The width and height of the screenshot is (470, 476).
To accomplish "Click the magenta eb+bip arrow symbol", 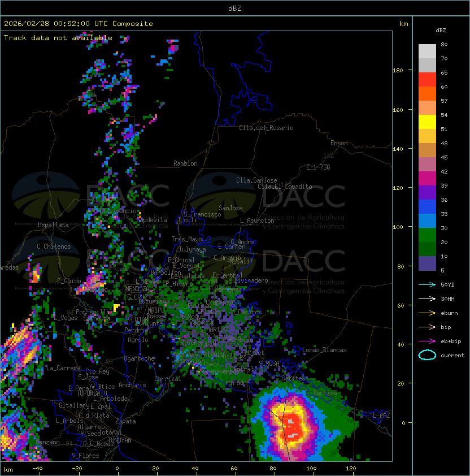I will [427, 341].
